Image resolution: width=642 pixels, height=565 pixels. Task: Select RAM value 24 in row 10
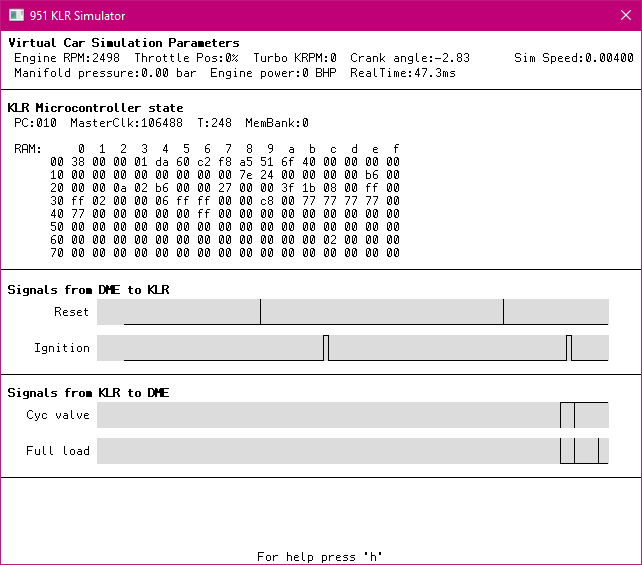(x=267, y=175)
